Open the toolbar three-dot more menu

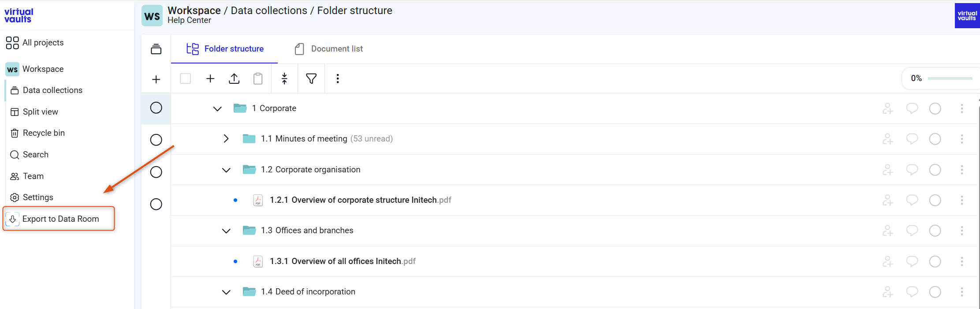338,78
